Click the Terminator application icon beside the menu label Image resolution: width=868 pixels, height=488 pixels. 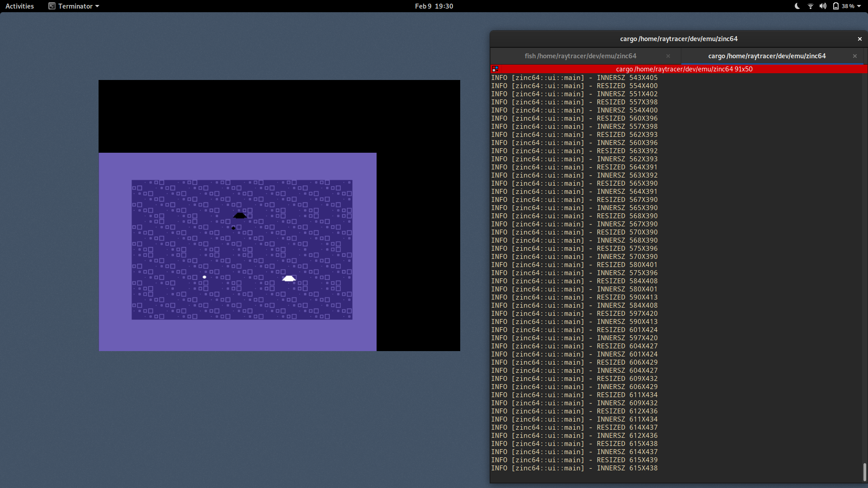tap(51, 6)
